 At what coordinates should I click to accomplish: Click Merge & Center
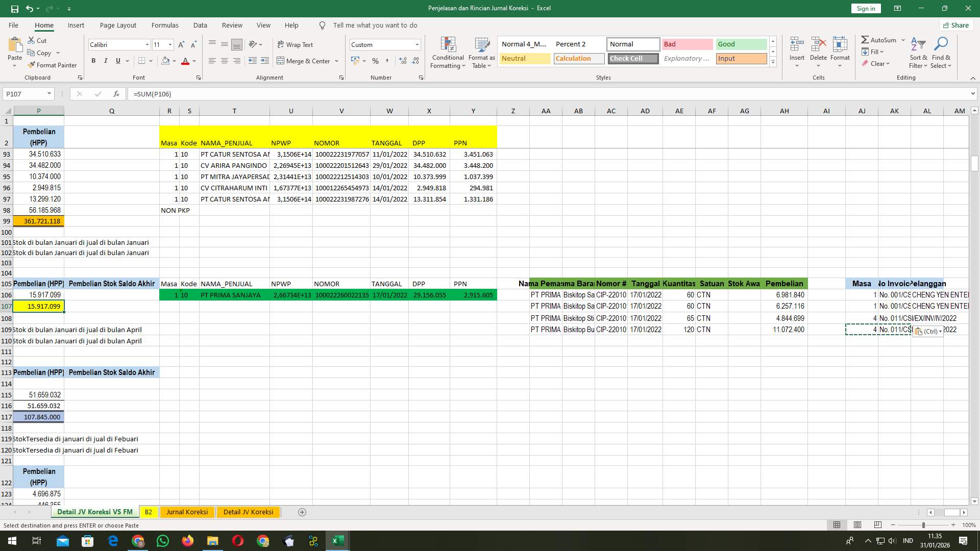pyautogui.click(x=305, y=61)
